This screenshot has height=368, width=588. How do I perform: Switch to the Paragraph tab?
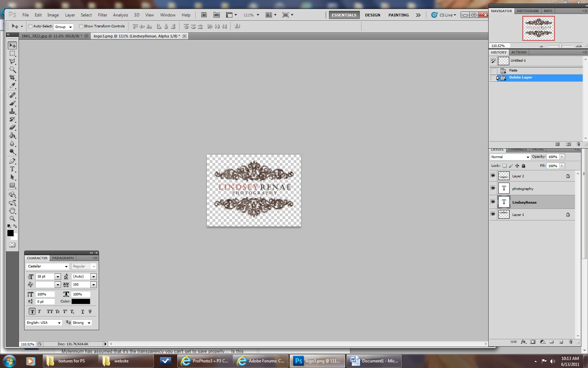(63, 258)
